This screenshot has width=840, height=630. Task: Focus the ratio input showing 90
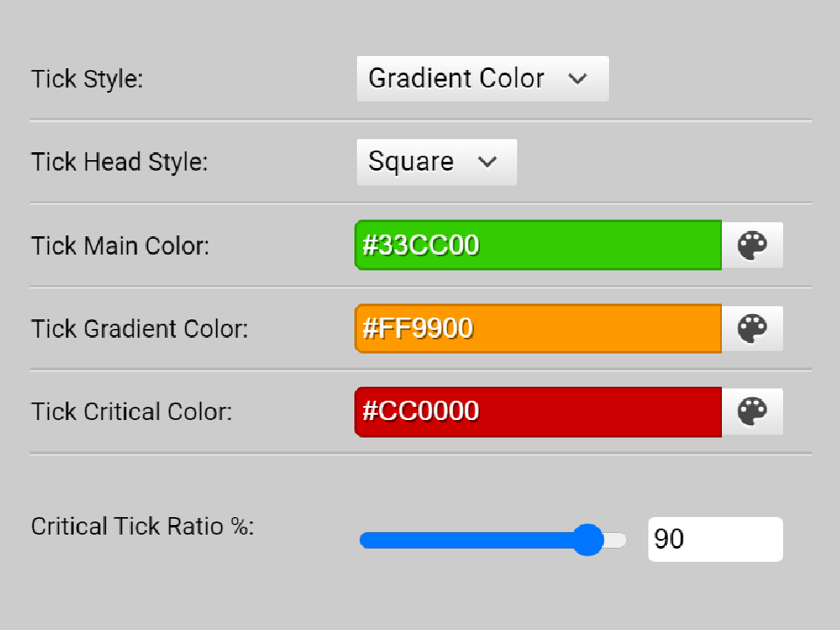coord(715,539)
